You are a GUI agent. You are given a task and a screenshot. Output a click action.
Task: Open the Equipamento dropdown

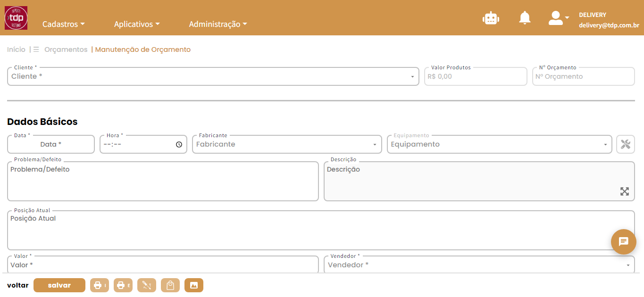tap(500, 144)
